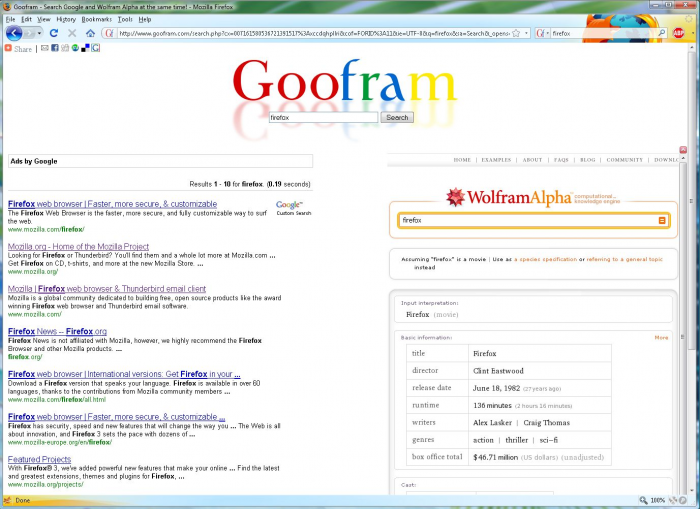The image size is (700, 509).
Task: Open the File menu
Action: 10,20
